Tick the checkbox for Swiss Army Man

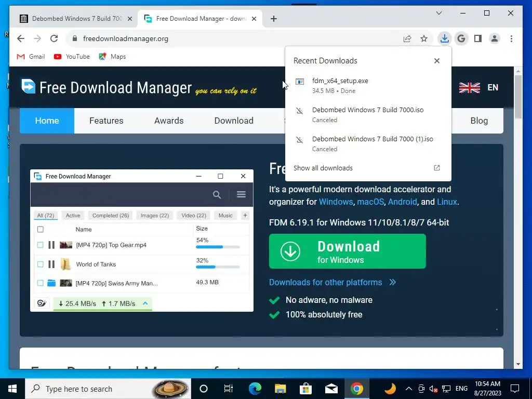41,283
